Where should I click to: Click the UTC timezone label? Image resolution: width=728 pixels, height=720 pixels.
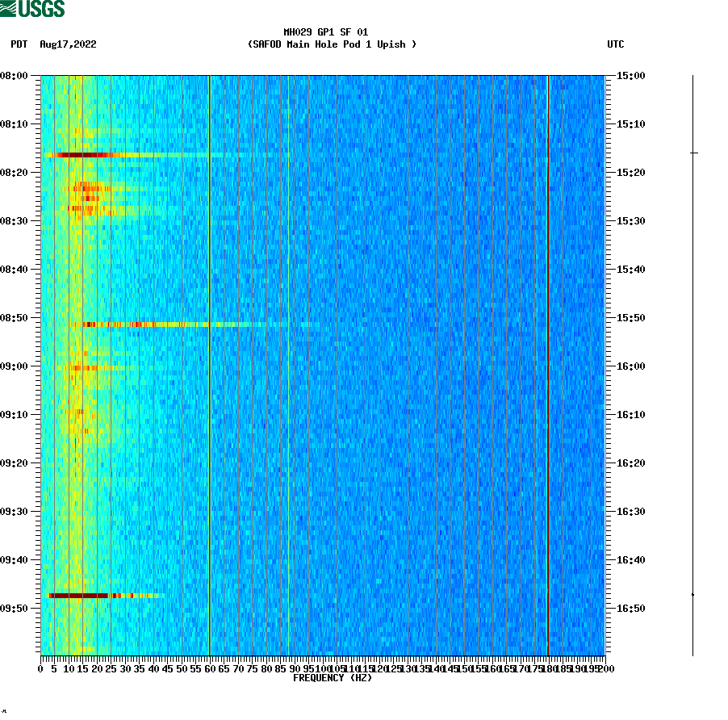click(617, 45)
